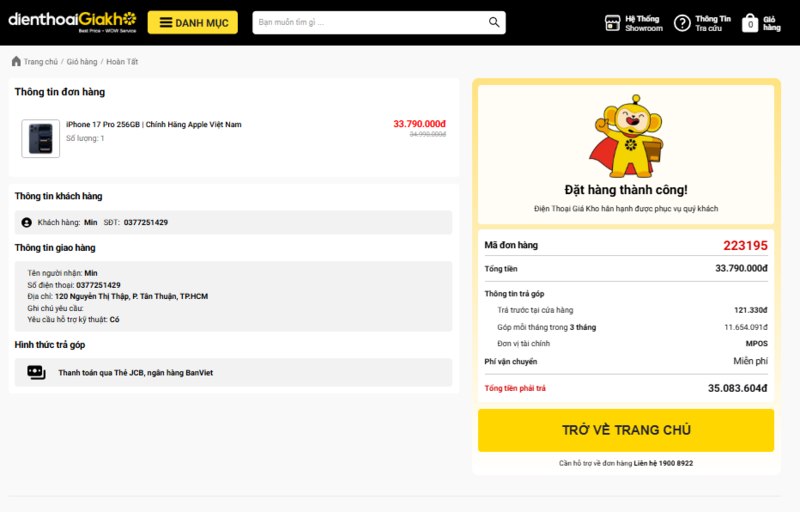Open the Giỏ hàng shopping bag icon
800x512 pixels.
pyautogui.click(x=750, y=23)
